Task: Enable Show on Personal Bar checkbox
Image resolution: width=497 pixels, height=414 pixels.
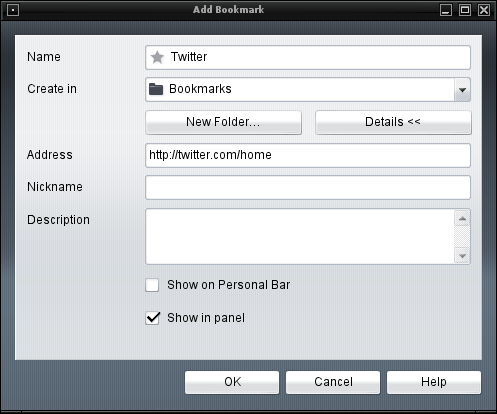Action: (x=152, y=285)
